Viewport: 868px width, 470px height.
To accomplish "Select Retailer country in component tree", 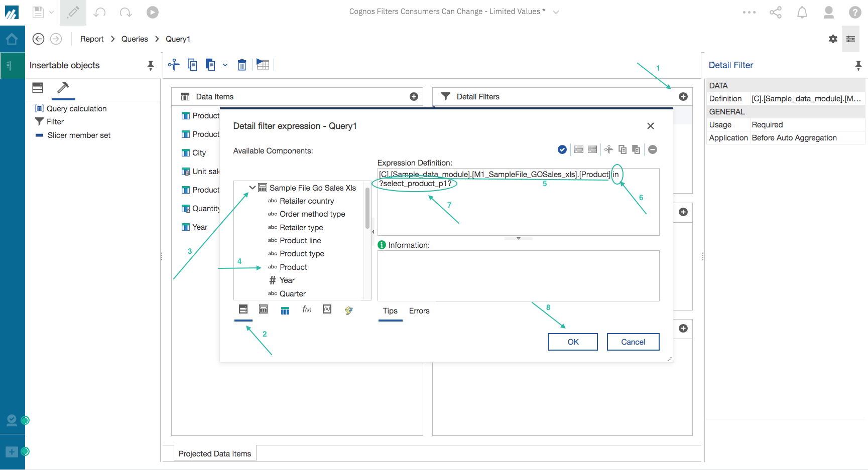I will click(306, 201).
